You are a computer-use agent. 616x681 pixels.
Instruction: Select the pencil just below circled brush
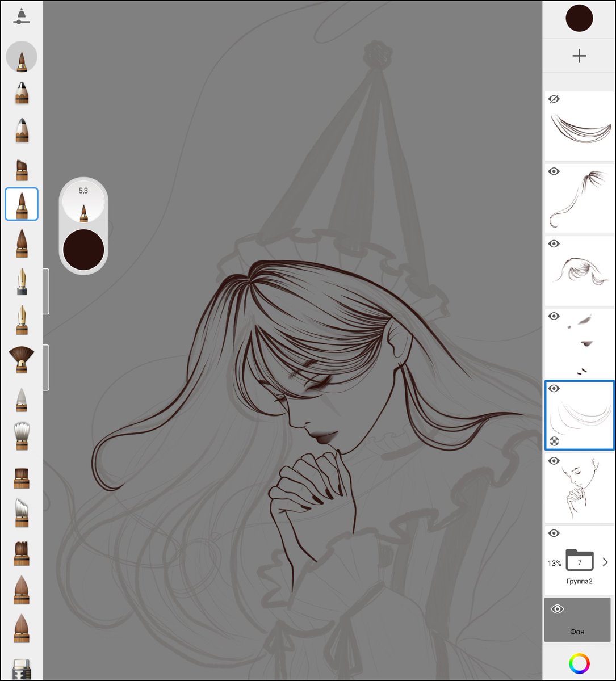(22, 93)
